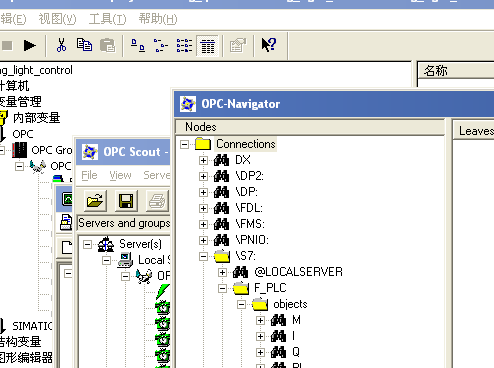The width and height of the screenshot is (494, 368).
Task: Click the Paste clipboard icon in the WinCC toolbar
Action: click(108, 45)
